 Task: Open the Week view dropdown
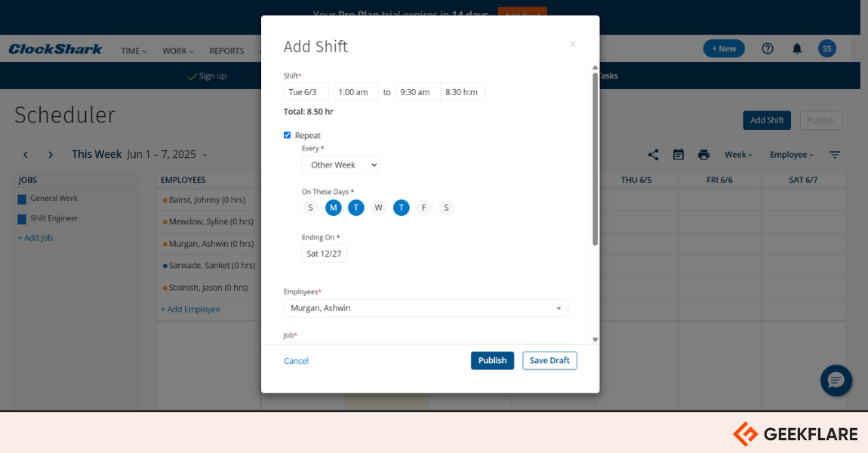pyautogui.click(x=738, y=155)
